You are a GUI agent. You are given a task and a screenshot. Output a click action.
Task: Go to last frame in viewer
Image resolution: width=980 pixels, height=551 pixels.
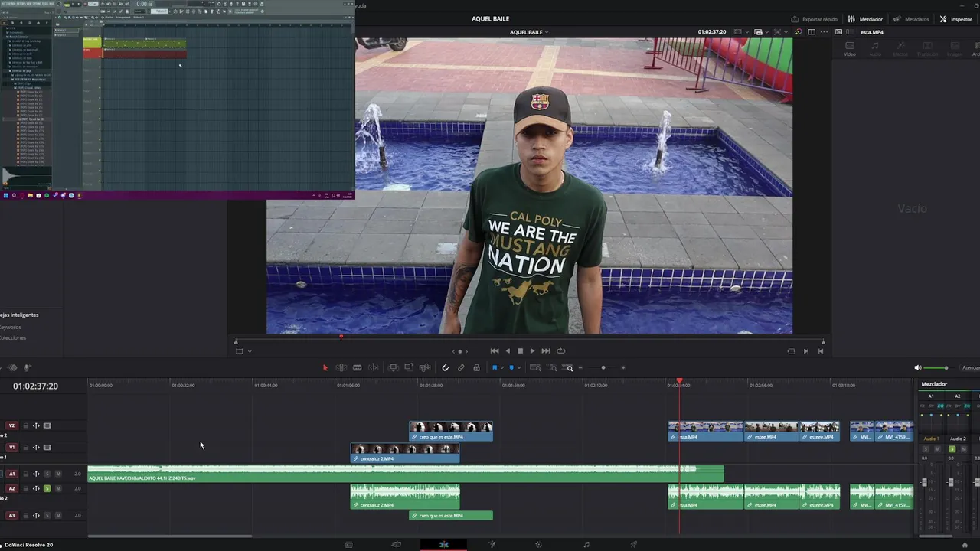(x=545, y=351)
